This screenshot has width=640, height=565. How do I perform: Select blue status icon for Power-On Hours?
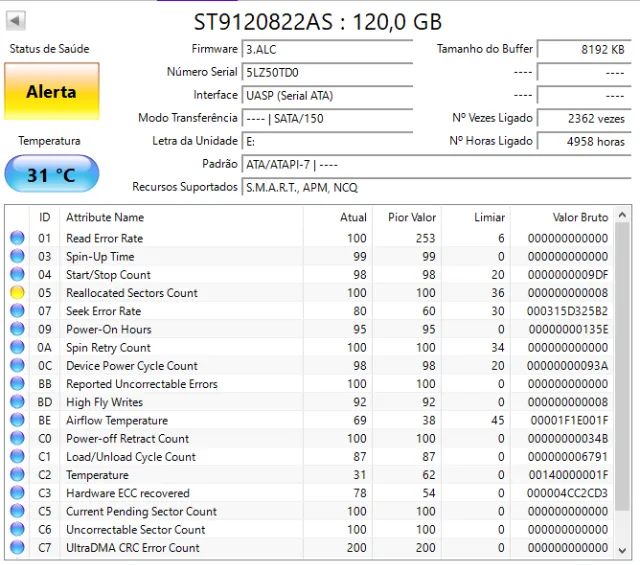17,329
